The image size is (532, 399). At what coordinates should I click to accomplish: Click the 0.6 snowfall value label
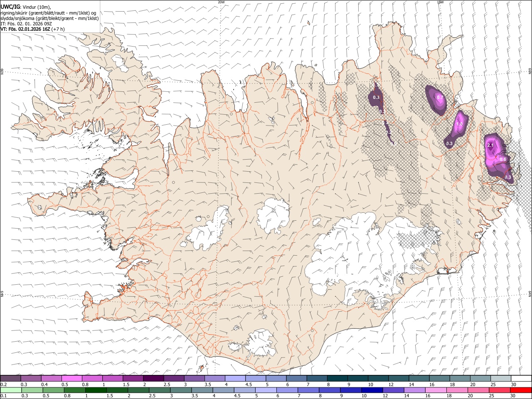(x=503, y=159)
